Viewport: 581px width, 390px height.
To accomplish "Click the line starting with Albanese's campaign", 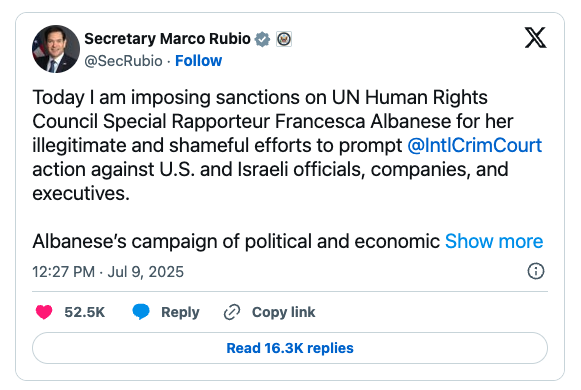I will [236, 241].
